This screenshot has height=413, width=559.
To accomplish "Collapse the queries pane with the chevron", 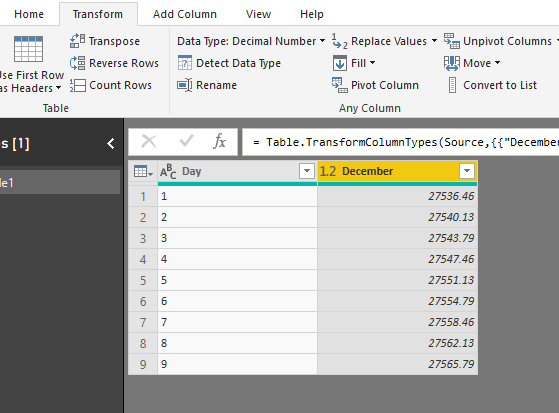I will pyautogui.click(x=111, y=144).
